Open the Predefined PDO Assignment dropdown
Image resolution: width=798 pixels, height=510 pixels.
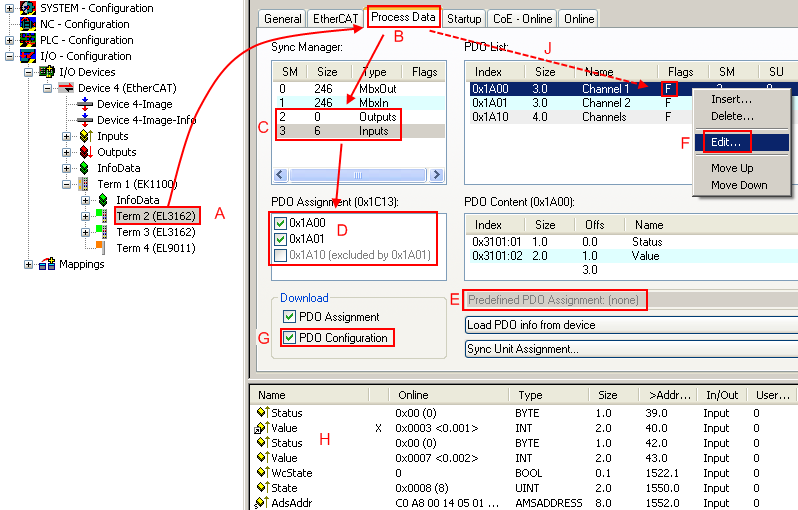click(631, 299)
